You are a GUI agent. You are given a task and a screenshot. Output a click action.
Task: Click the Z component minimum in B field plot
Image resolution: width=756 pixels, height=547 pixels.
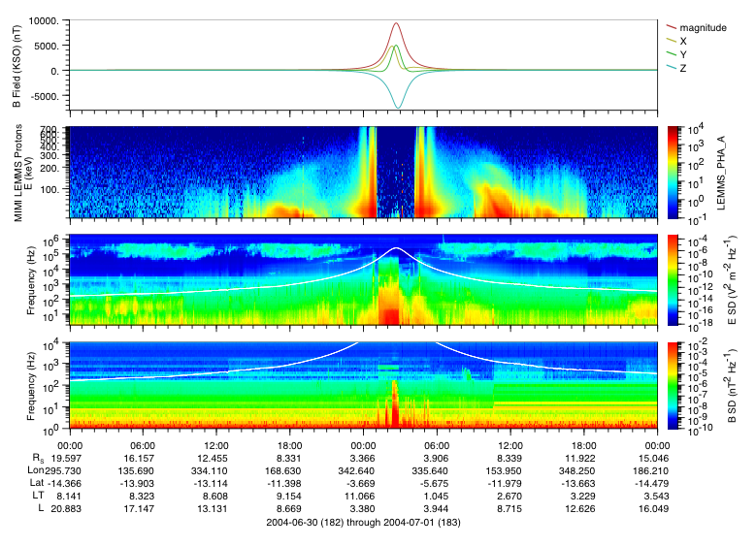(398, 107)
